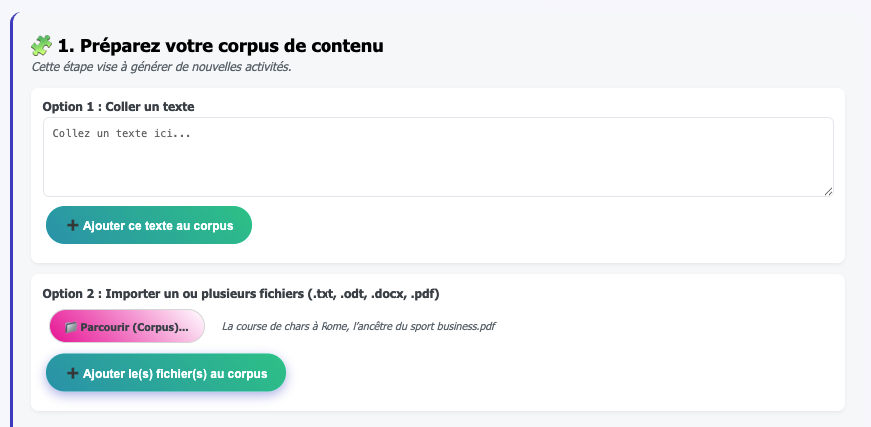871x427 pixels.
Task: Focus the 'Collez un texte ici...' text area
Action: pyautogui.click(x=438, y=157)
